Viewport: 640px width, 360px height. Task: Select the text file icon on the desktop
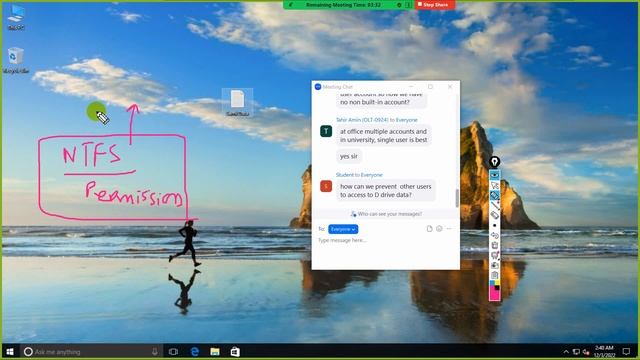pyautogui.click(x=237, y=103)
